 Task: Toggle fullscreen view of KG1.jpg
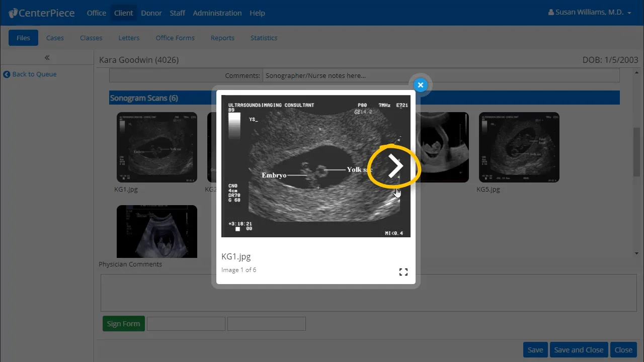tap(403, 272)
